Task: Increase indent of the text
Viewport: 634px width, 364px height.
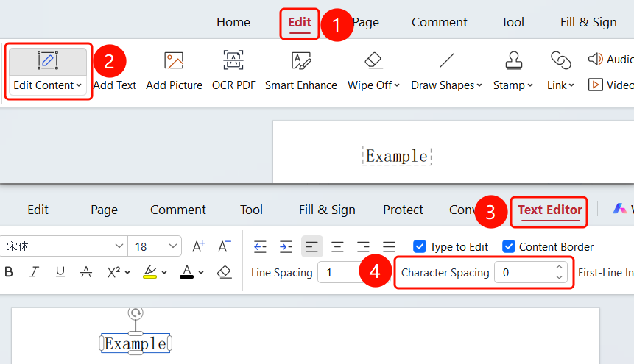Action: pos(286,246)
